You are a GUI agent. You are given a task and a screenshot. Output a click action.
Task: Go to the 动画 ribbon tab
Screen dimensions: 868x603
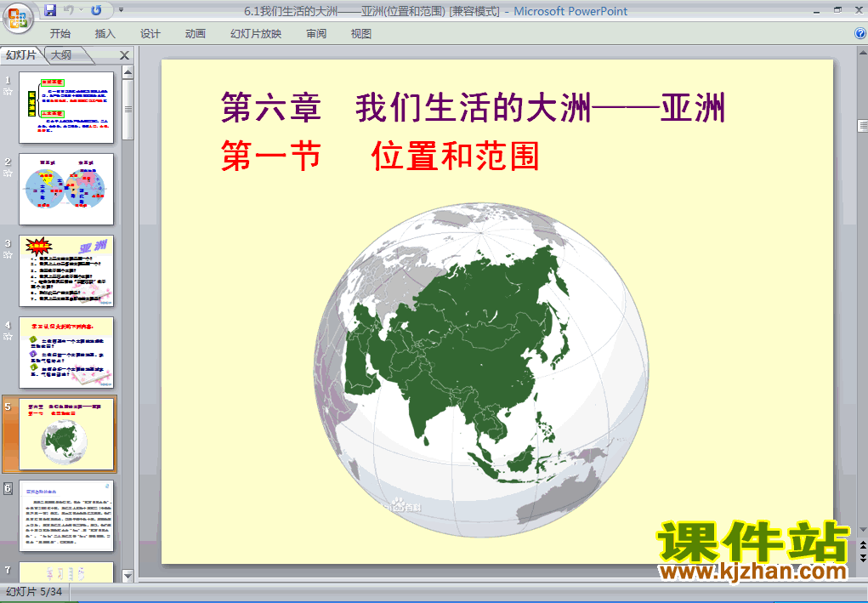[196, 34]
